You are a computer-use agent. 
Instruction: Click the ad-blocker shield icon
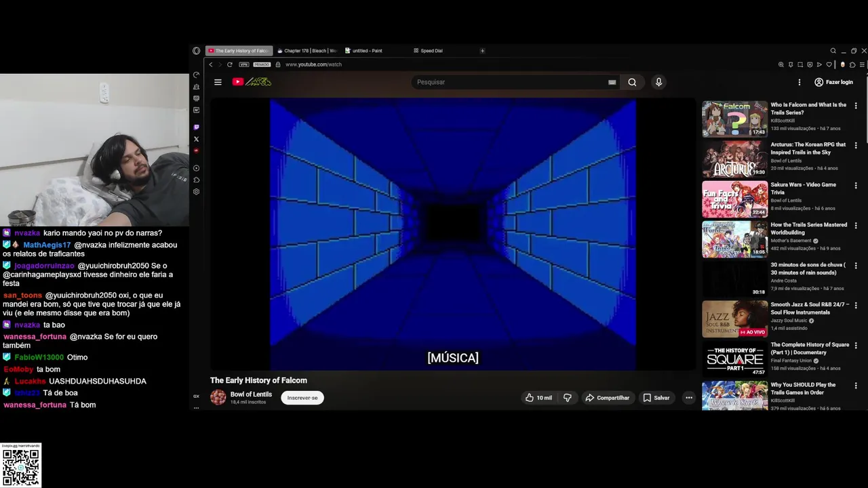click(810, 64)
